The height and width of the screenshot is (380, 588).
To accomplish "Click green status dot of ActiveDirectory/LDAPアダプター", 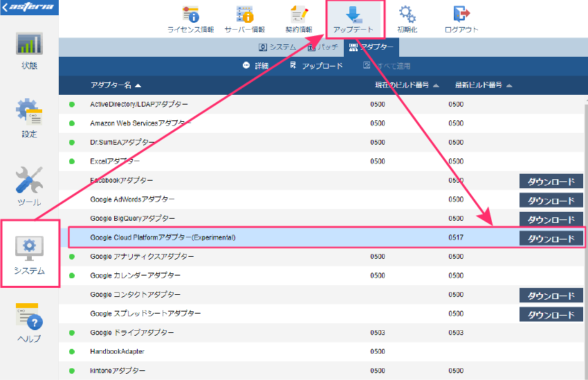I will [72, 105].
